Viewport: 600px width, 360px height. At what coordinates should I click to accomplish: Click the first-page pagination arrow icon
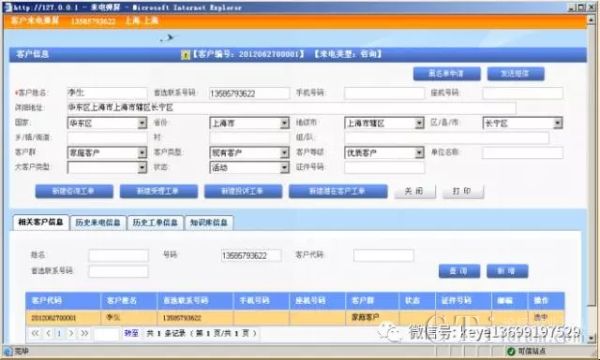click(x=35, y=333)
